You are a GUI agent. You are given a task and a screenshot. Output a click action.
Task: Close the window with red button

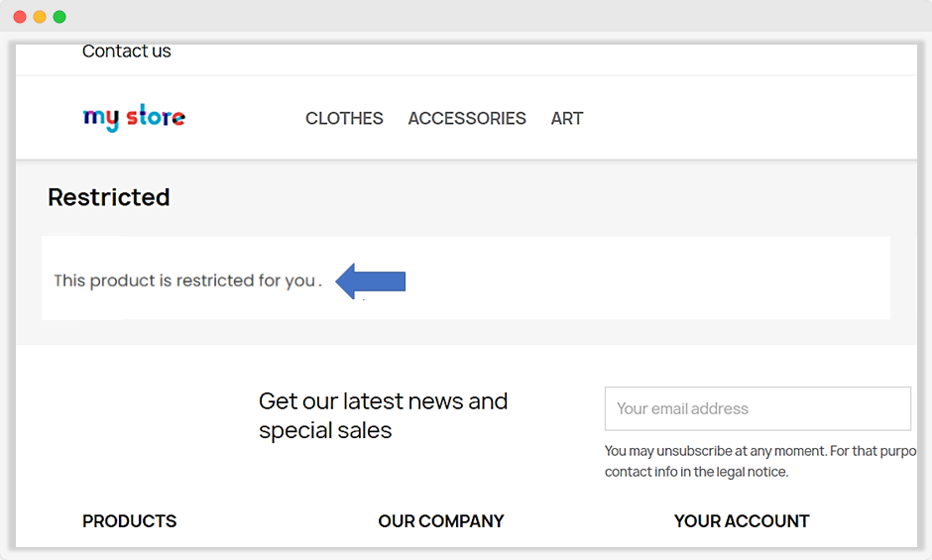[20, 17]
